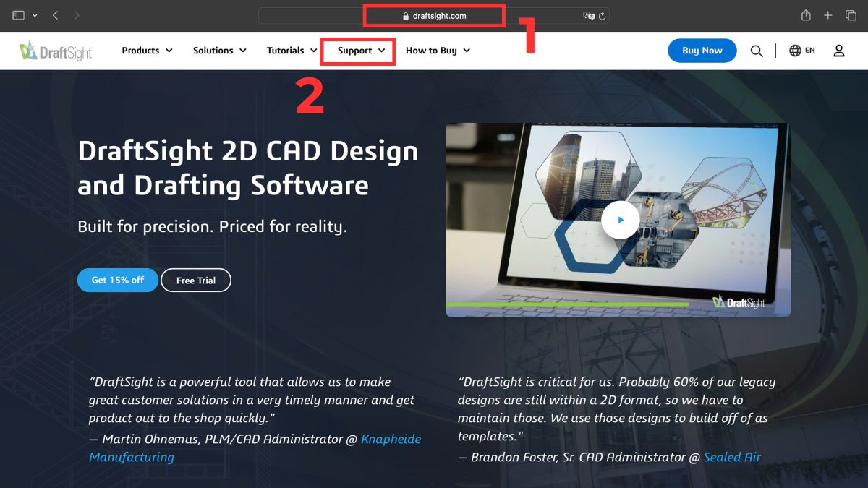
Task: Click the Get 15% off button
Action: 117,280
